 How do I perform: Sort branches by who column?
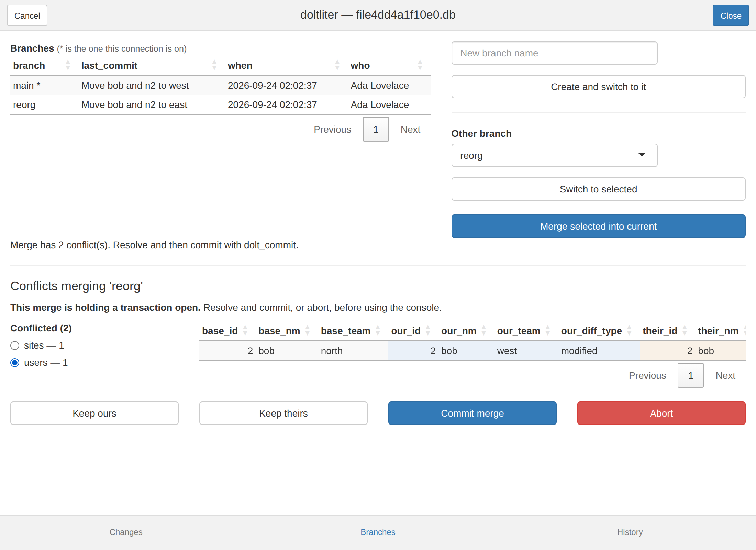click(x=389, y=65)
